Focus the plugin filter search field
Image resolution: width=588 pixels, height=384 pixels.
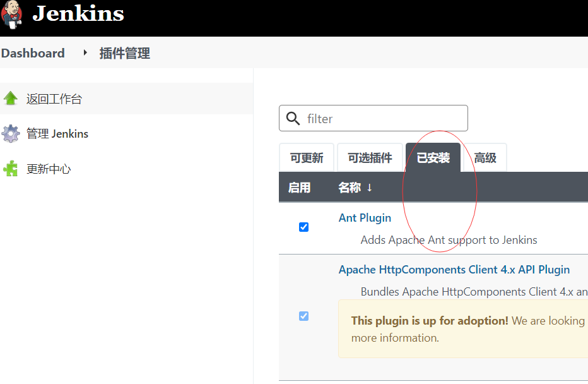(373, 118)
